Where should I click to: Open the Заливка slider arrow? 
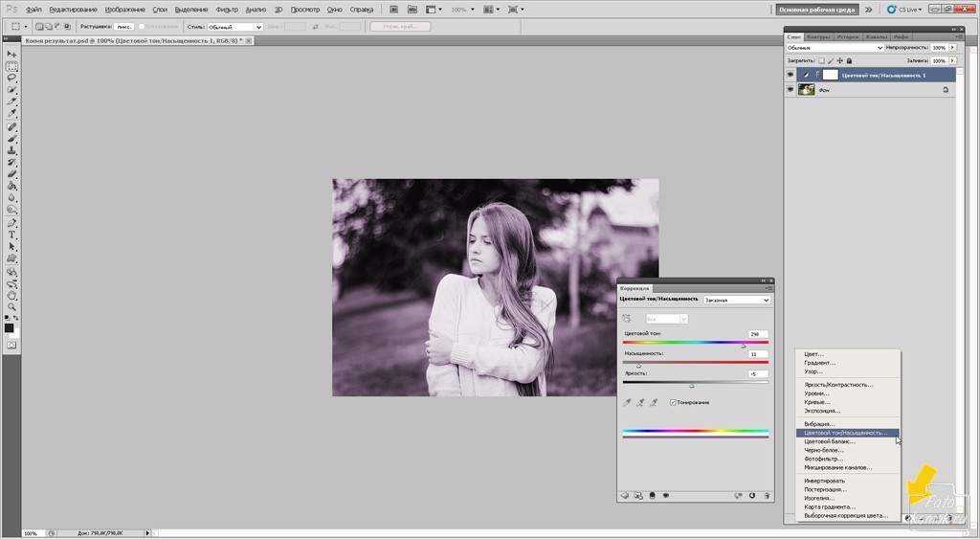click(x=952, y=60)
